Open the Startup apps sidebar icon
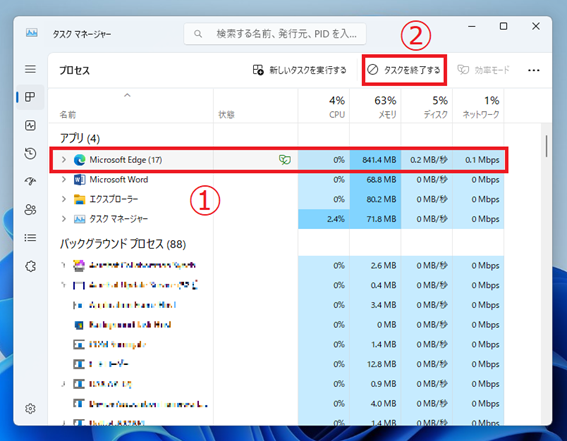 (x=30, y=181)
